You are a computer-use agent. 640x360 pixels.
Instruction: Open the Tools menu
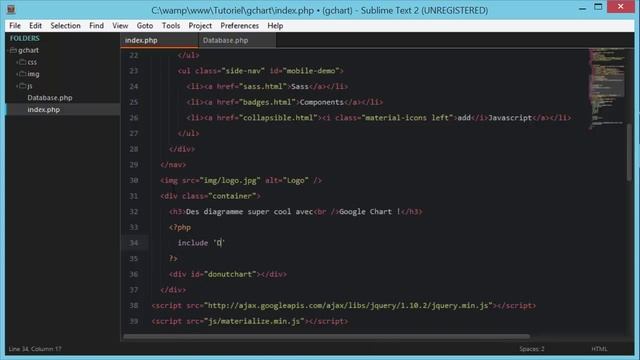point(171,26)
